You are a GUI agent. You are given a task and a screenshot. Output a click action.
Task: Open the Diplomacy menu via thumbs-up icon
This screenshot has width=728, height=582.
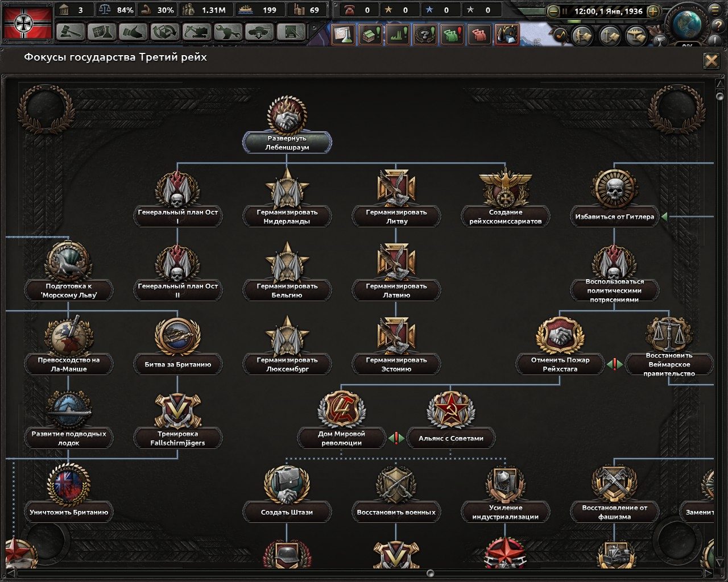133,32
